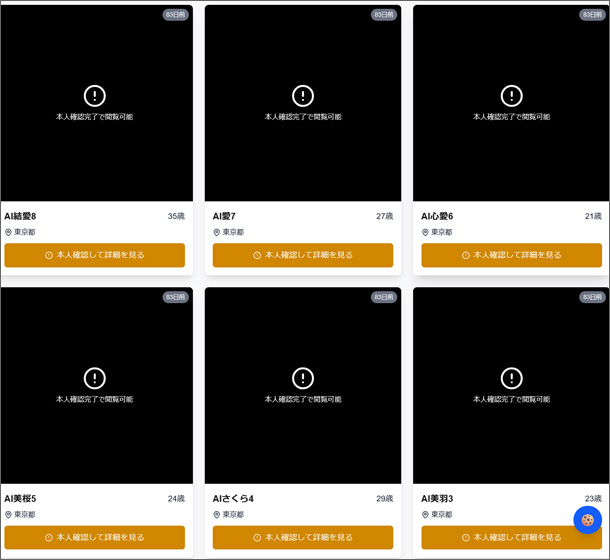610x560 pixels.
Task: Click the warning icon on AI美羽3 photo
Action: click(x=511, y=378)
